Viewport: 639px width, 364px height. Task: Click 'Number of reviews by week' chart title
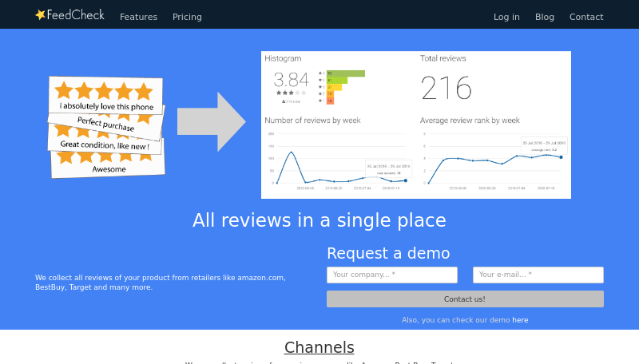click(312, 121)
